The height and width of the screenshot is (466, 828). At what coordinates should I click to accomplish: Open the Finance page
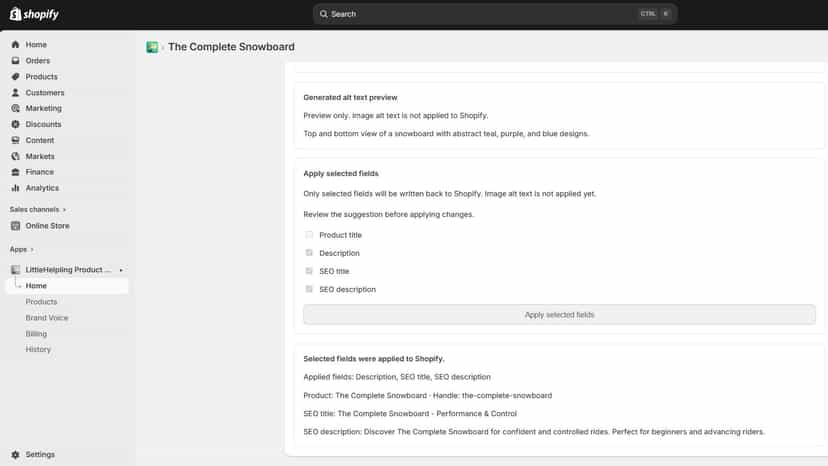[40, 172]
